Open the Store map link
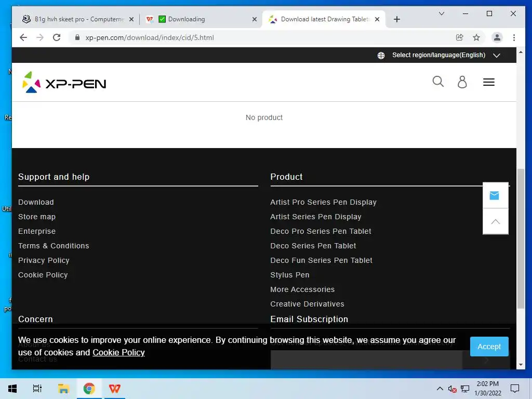532x399 pixels. pyautogui.click(x=37, y=217)
